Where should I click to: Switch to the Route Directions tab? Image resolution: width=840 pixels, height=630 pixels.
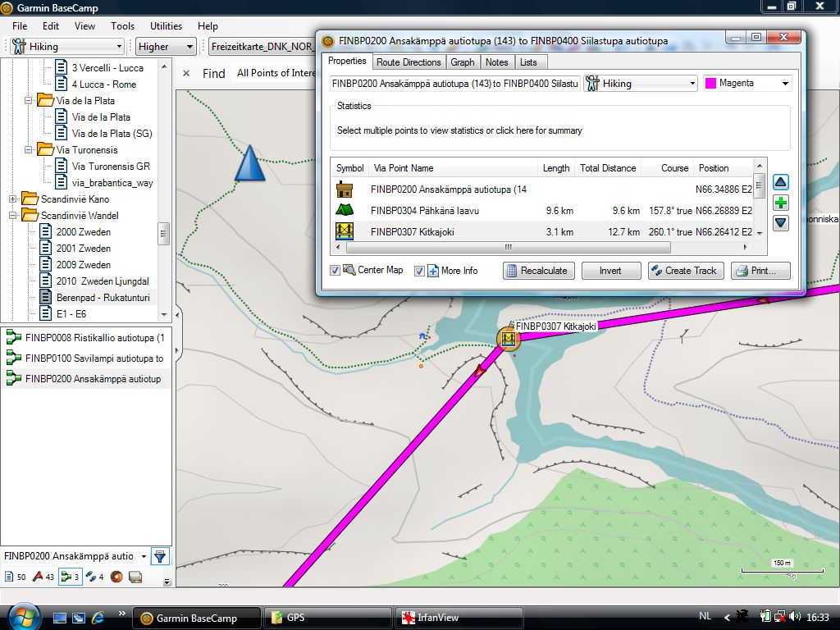pos(409,62)
